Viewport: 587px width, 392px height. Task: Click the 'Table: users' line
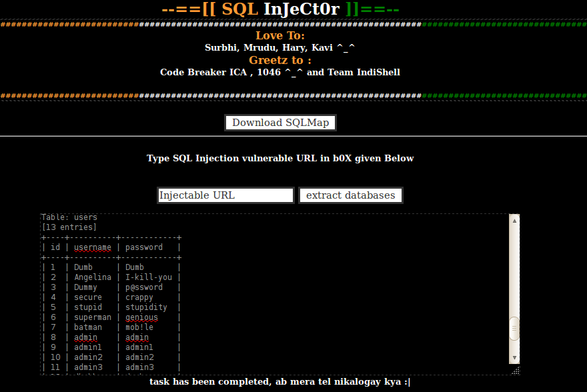tap(69, 217)
